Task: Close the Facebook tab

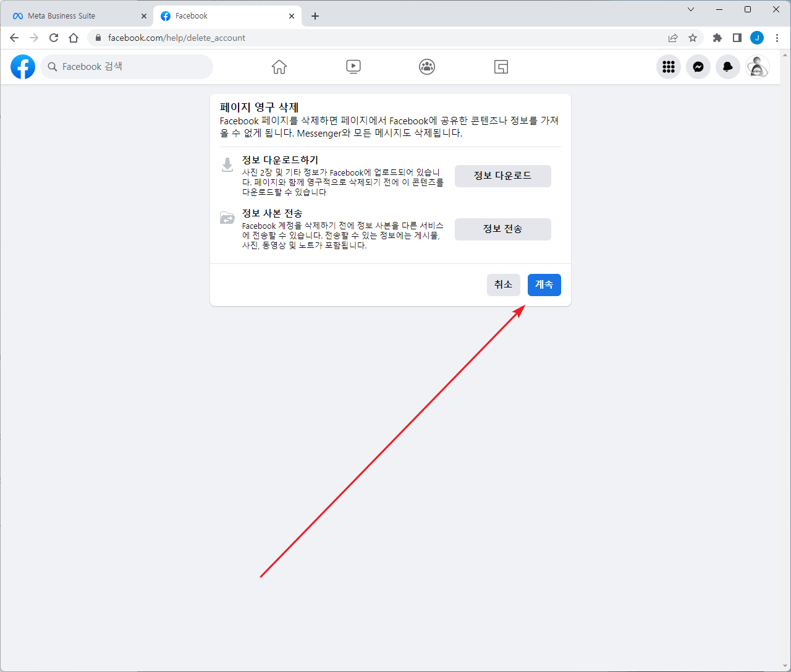Action: 292,16
